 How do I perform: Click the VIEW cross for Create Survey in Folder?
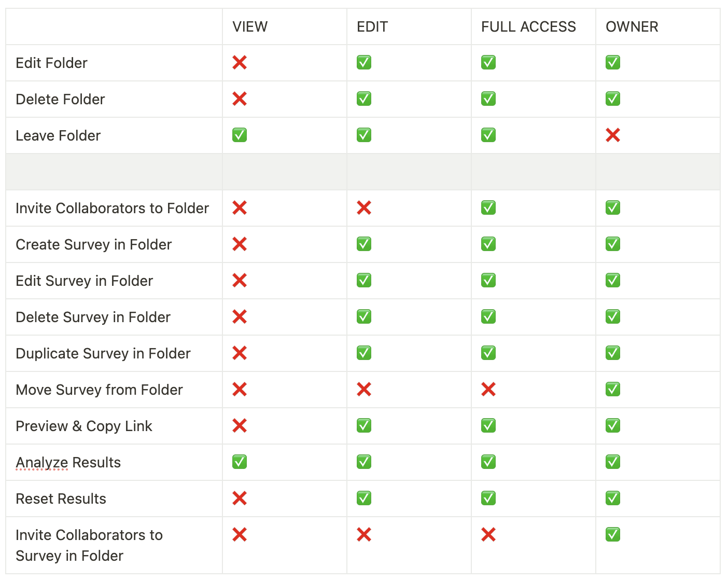(x=239, y=244)
